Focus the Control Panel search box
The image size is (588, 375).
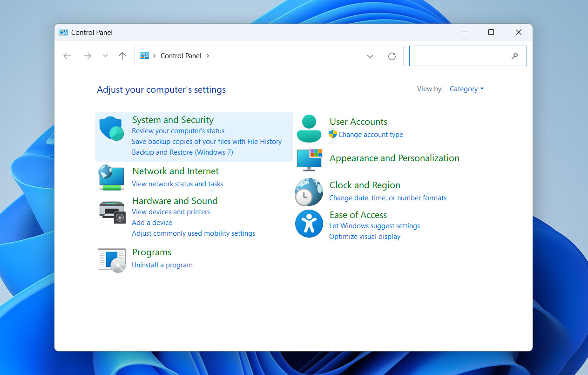(x=468, y=56)
